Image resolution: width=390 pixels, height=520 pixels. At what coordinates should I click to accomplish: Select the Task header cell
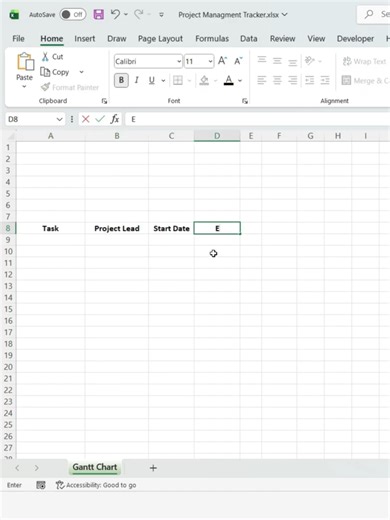click(x=51, y=229)
